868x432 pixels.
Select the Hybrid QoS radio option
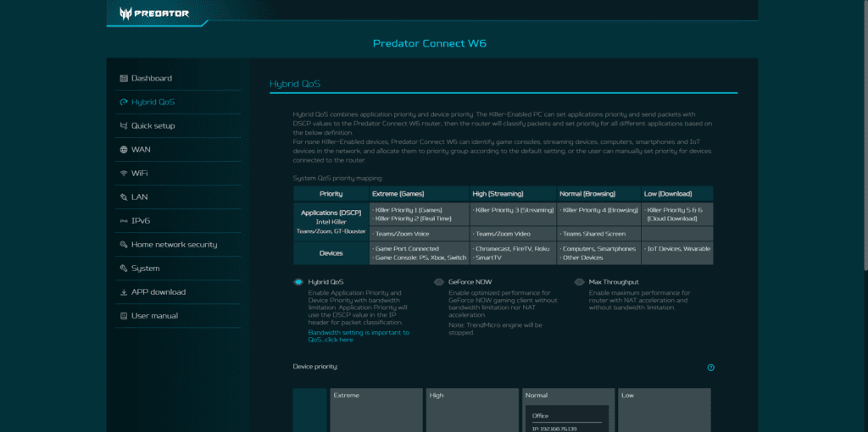[x=298, y=282]
